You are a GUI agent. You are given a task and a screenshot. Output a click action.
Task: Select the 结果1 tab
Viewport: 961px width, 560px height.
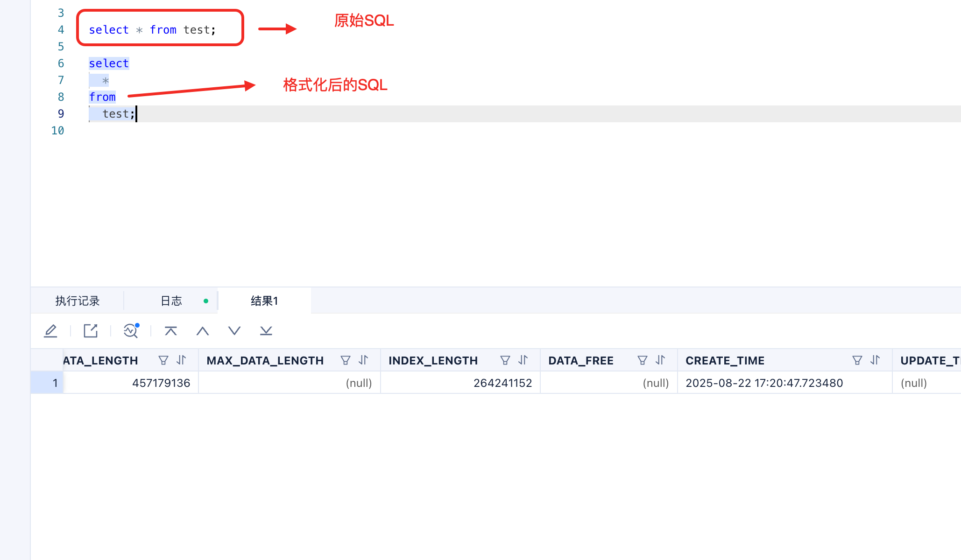point(264,301)
